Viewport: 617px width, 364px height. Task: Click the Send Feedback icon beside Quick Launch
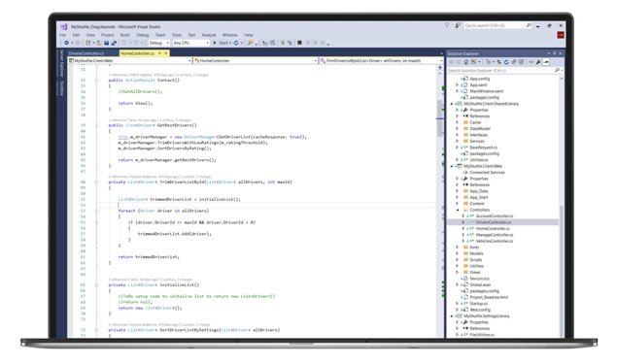click(458, 25)
